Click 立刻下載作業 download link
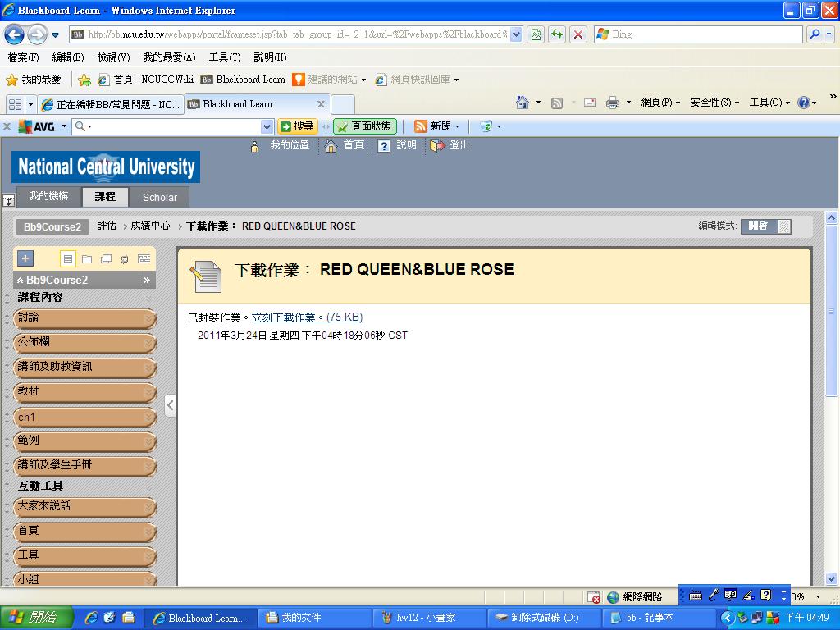The height and width of the screenshot is (630, 840). click(x=307, y=317)
